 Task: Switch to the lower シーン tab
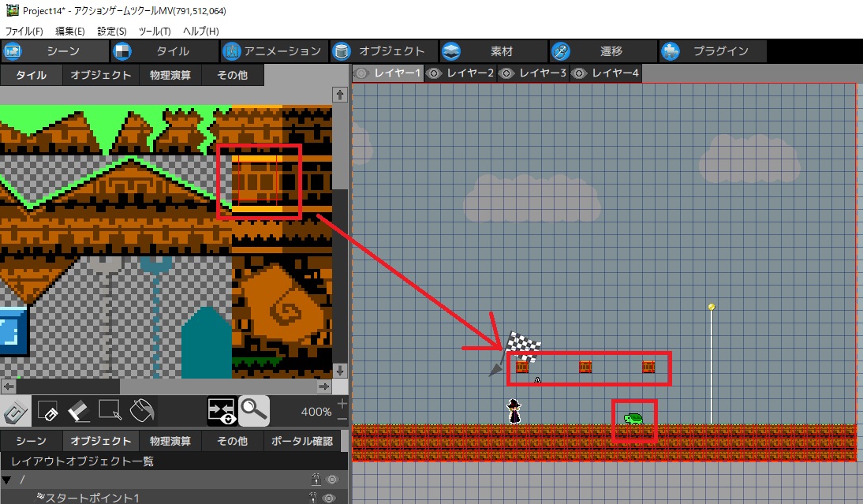32,441
